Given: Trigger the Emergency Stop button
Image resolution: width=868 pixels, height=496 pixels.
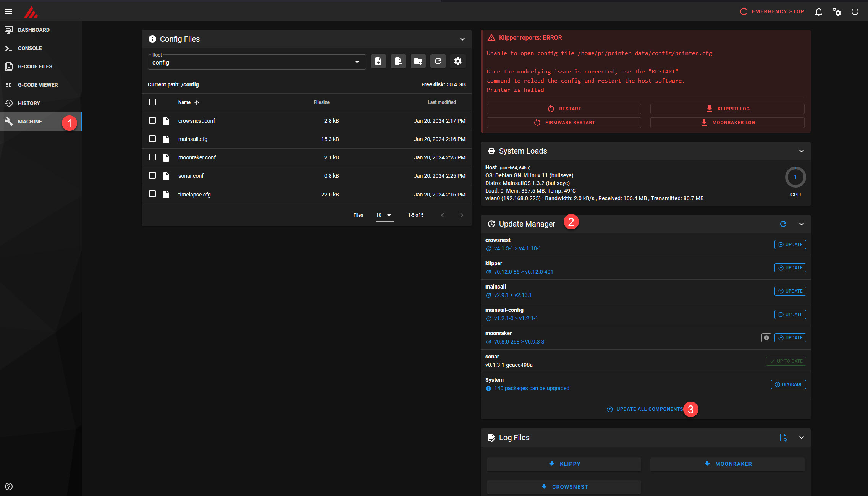Looking at the screenshot, I should point(772,11).
